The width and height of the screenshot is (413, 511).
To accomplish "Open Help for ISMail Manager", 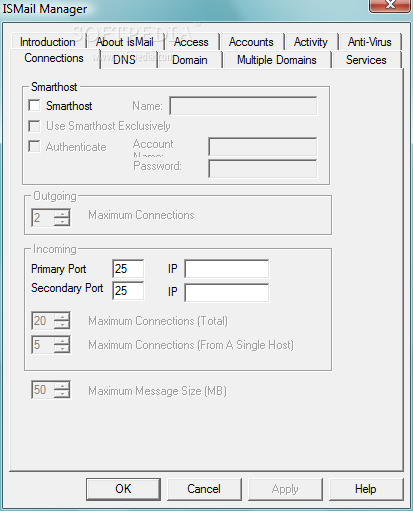I will [x=366, y=489].
